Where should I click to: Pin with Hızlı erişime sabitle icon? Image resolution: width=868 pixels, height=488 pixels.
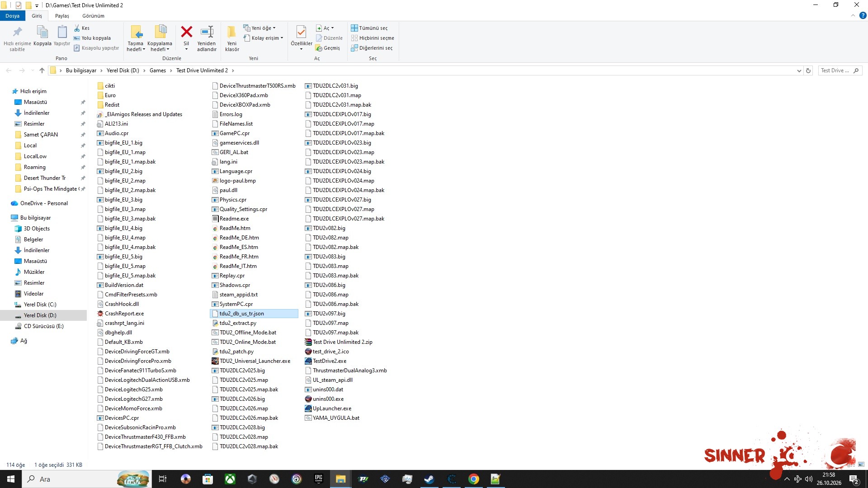(17, 32)
